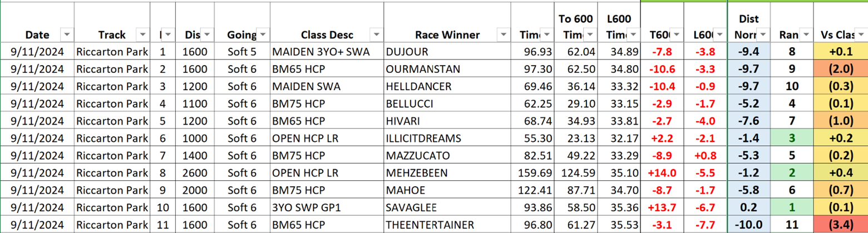This screenshot has width=868, height=233.
Task: Select the red (3.4) Vs Class cell
Action: click(x=841, y=226)
